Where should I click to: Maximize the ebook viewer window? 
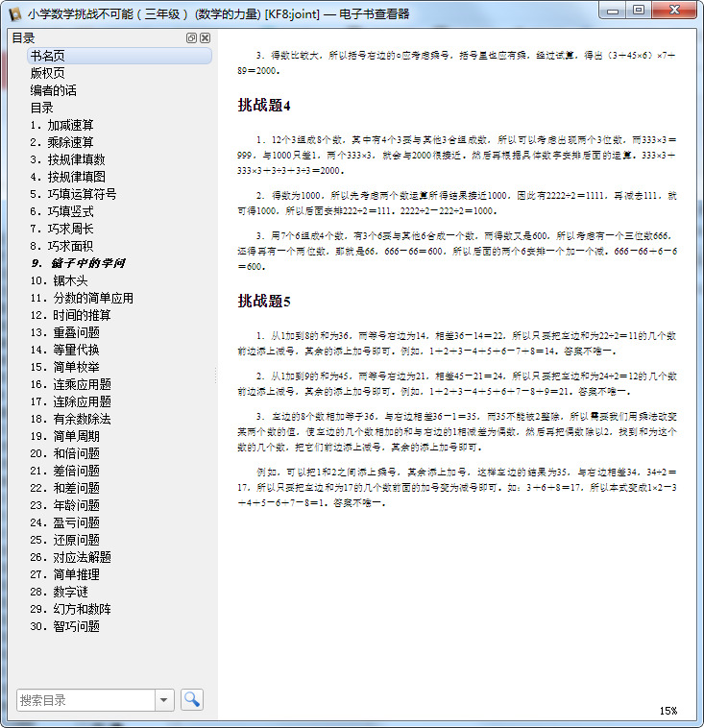[639, 11]
